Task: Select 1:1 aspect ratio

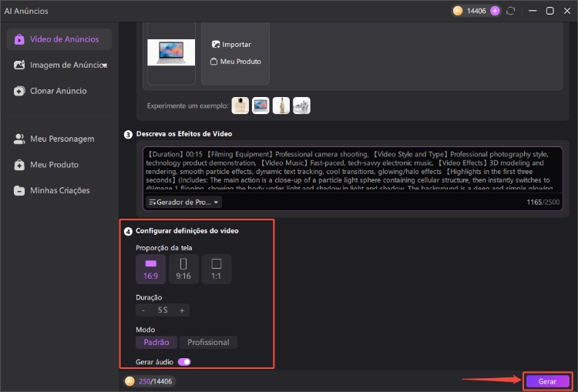Action: point(217,269)
